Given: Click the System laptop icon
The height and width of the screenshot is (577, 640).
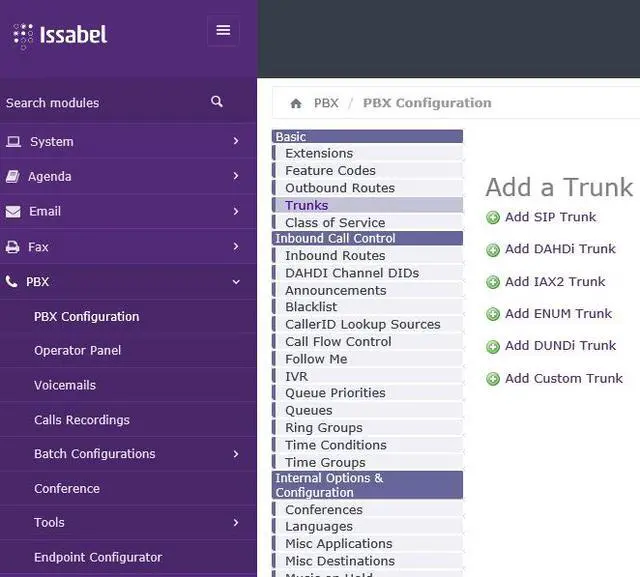Looking at the screenshot, I should click(x=13, y=142).
